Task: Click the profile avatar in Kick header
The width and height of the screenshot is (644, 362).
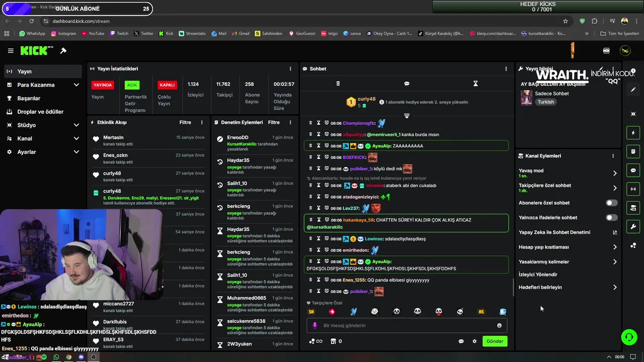Action: pos(625,51)
